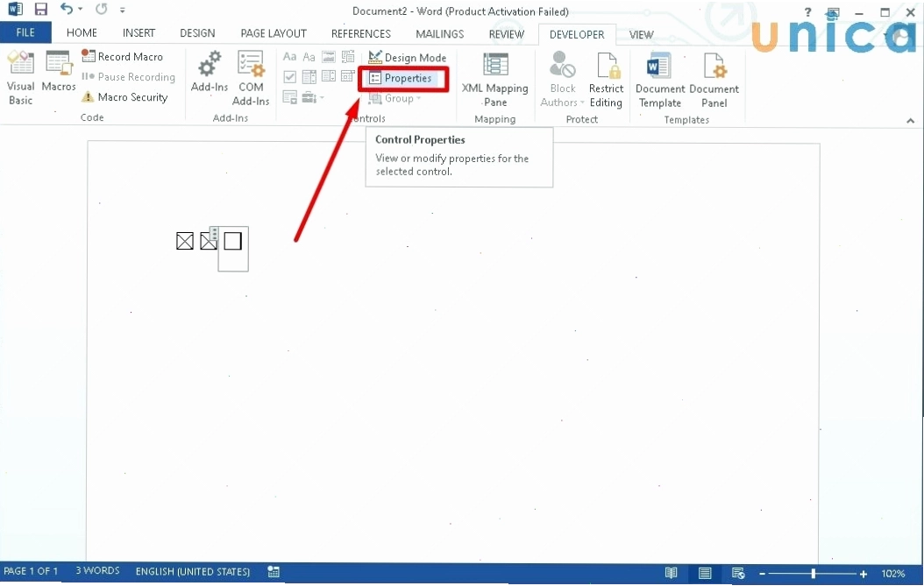Image resolution: width=924 pixels, height=586 pixels.
Task: Click the Properties button
Action: 402,78
